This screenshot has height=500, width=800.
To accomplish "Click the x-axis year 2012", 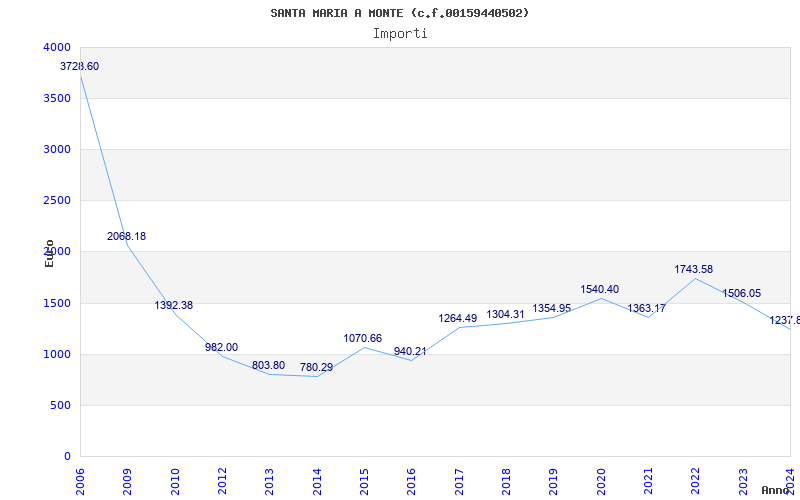I will coord(222,481).
